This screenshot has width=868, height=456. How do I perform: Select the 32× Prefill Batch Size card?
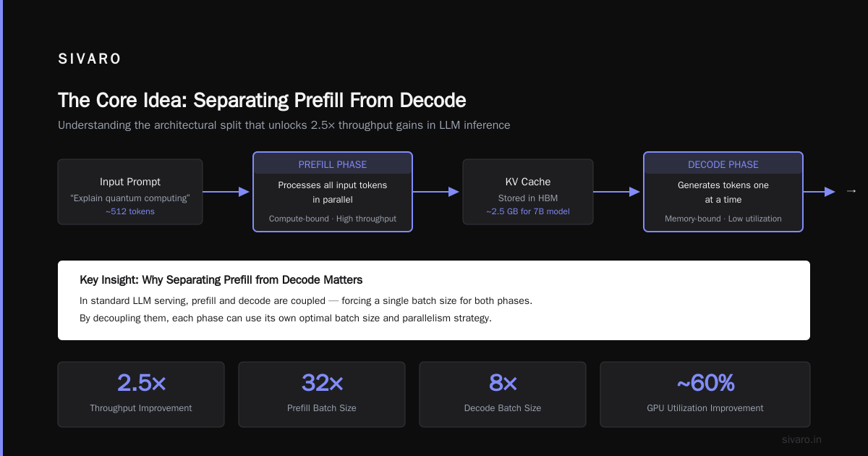click(322, 394)
